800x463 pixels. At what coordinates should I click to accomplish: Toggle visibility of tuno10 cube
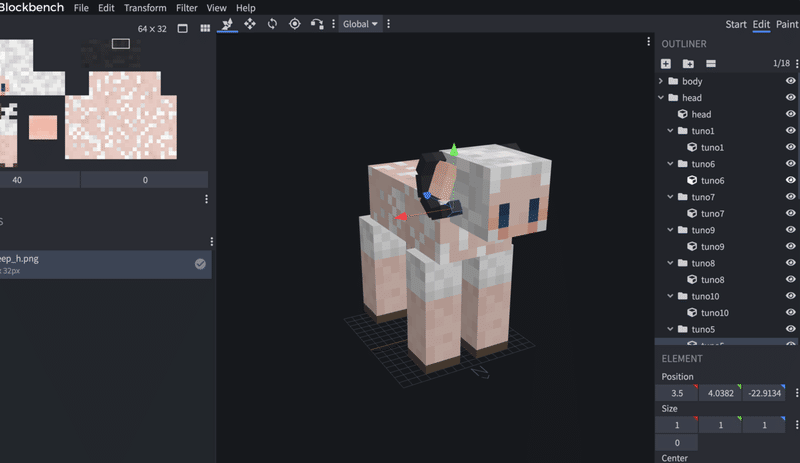[x=790, y=312]
